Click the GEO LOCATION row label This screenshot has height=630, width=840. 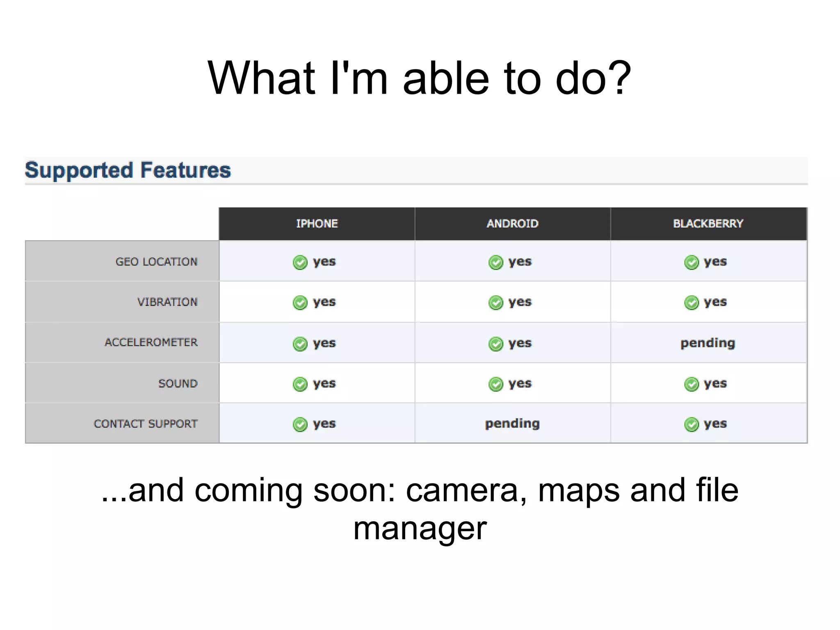[x=156, y=261]
